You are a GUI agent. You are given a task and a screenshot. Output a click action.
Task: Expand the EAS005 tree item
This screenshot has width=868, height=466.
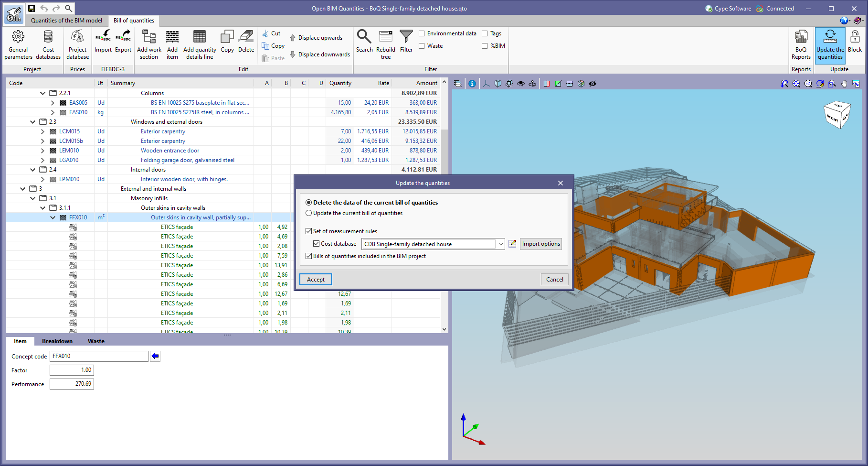pyautogui.click(x=53, y=102)
